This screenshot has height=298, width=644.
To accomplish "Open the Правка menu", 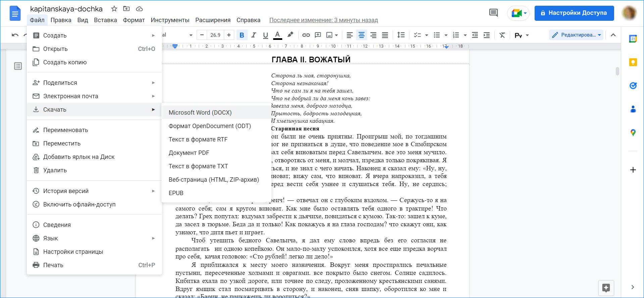I will coord(61,20).
